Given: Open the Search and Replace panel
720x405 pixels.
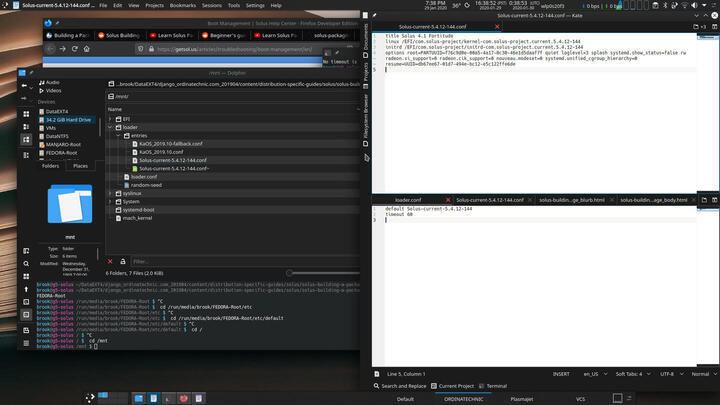Looking at the screenshot, I should tap(399, 386).
